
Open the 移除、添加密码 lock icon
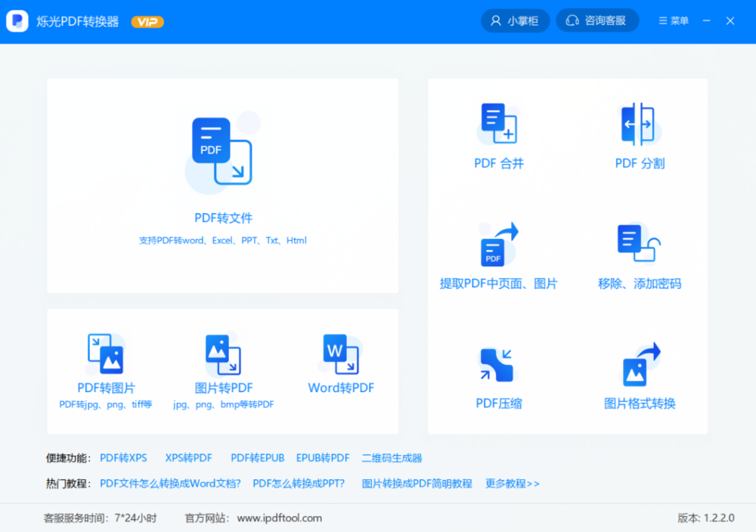click(639, 243)
